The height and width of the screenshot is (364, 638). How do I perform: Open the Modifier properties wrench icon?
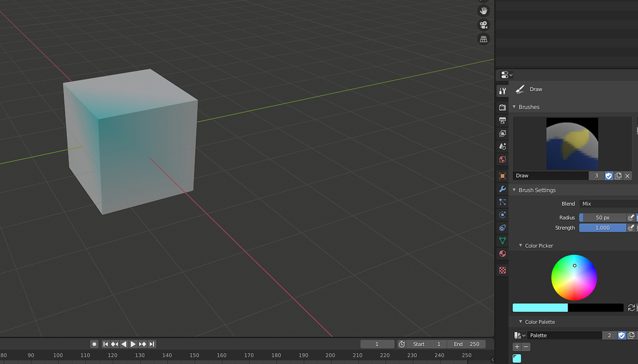pos(502,189)
